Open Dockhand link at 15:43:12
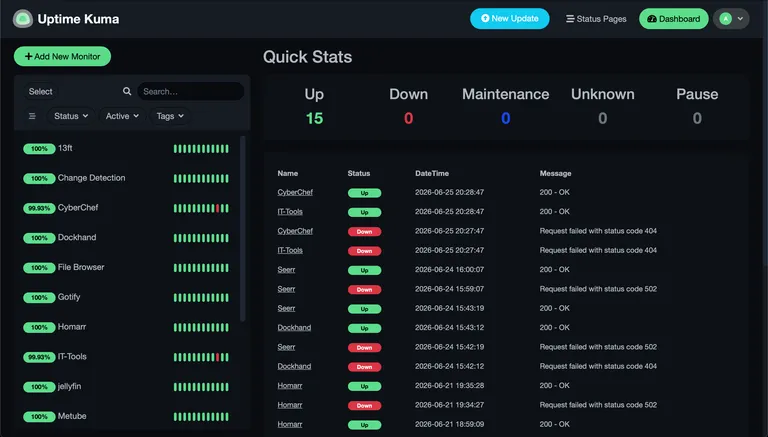This screenshot has height=437, width=768. 294,327
